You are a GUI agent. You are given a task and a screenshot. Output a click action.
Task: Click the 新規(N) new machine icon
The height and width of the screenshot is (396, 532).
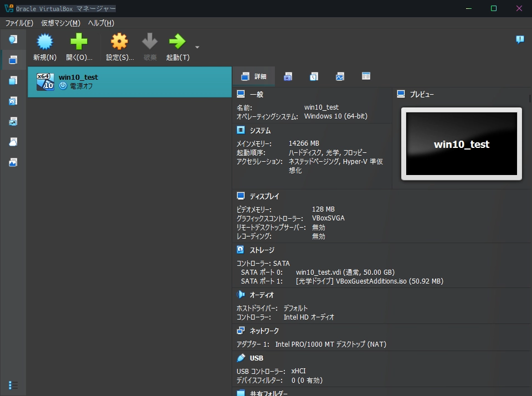pyautogui.click(x=44, y=43)
